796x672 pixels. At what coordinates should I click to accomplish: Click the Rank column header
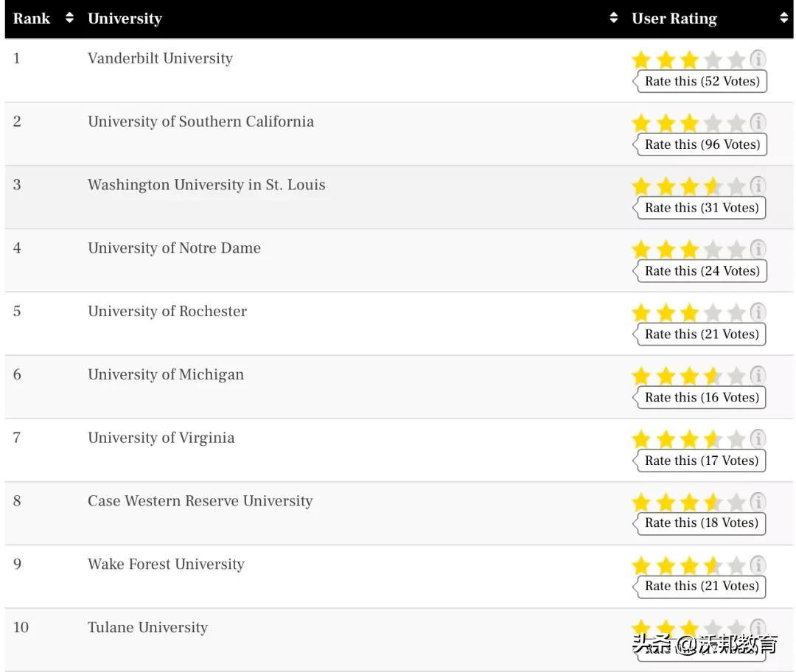pos(32,18)
